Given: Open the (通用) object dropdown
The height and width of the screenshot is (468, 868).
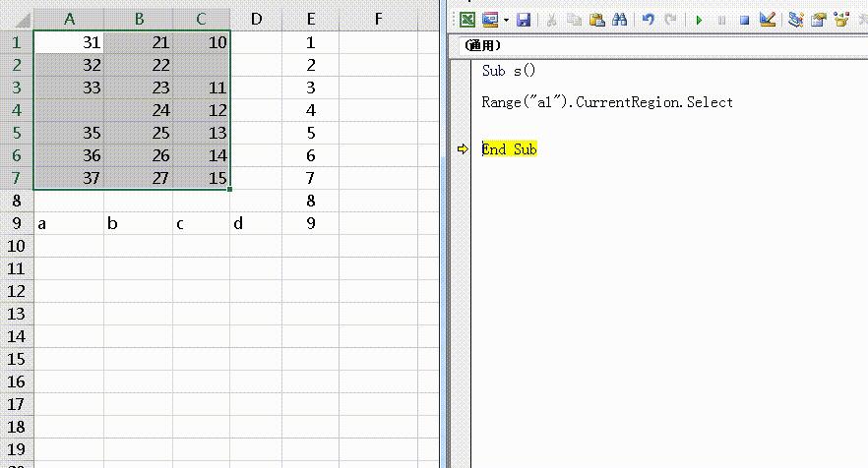Looking at the screenshot, I should point(663,45).
